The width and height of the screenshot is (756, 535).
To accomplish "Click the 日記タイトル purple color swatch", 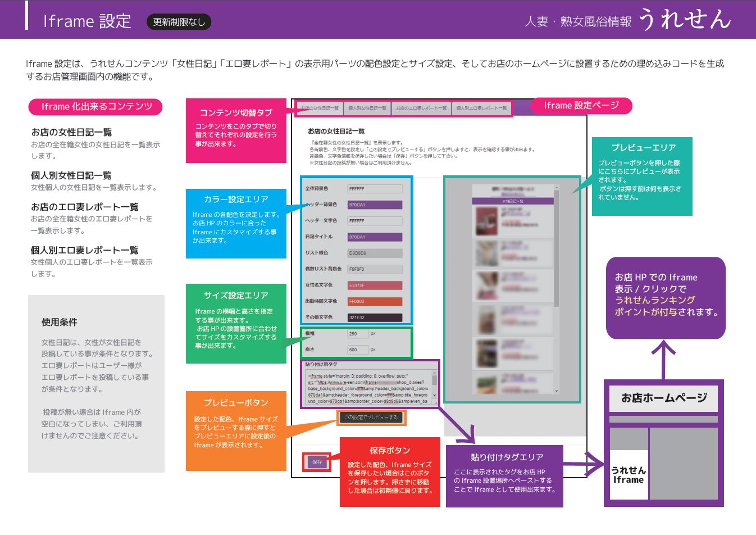I will [x=374, y=237].
